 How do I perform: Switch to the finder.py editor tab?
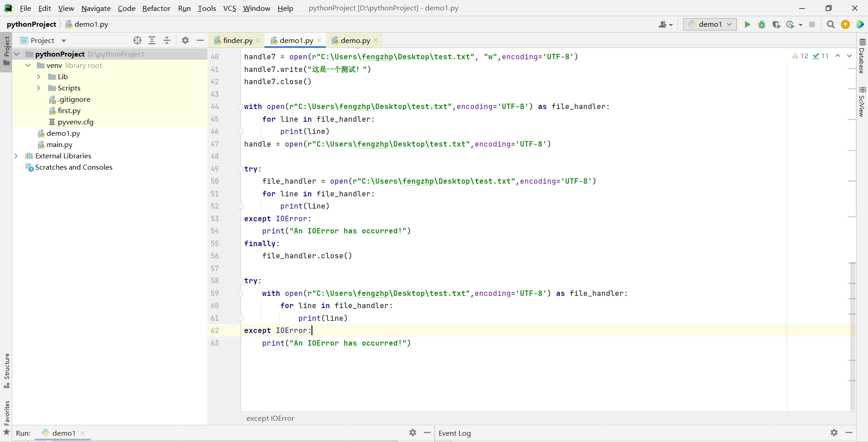click(x=237, y=40)
